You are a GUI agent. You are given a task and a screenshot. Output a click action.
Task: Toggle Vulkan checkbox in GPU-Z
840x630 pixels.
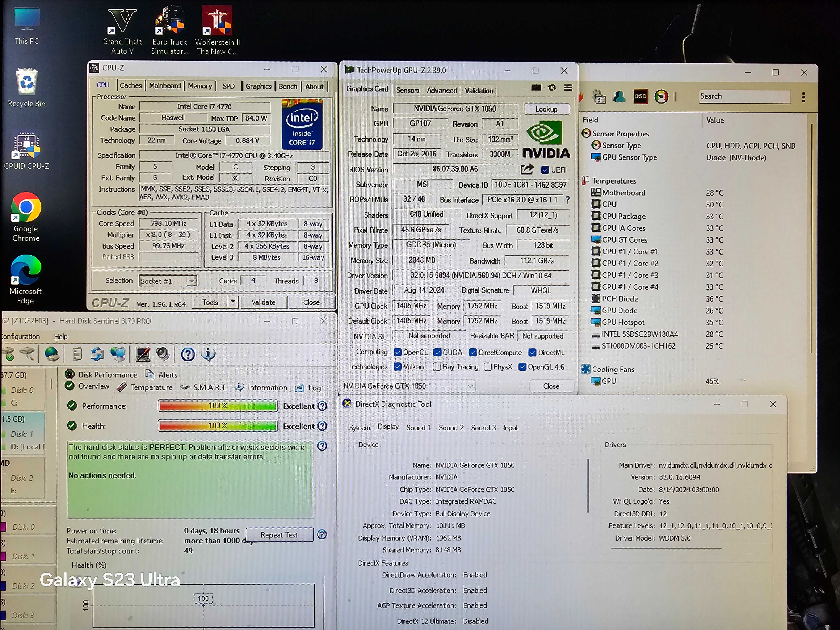pos(398,366)
